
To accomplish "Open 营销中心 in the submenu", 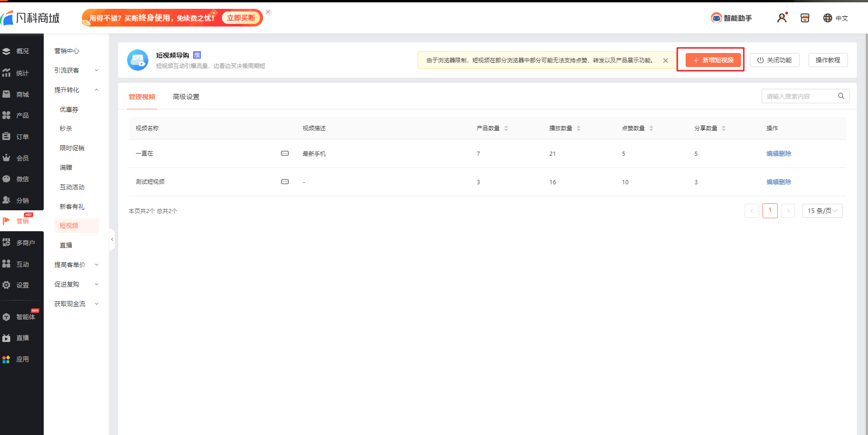I will (x=67, y=51).
